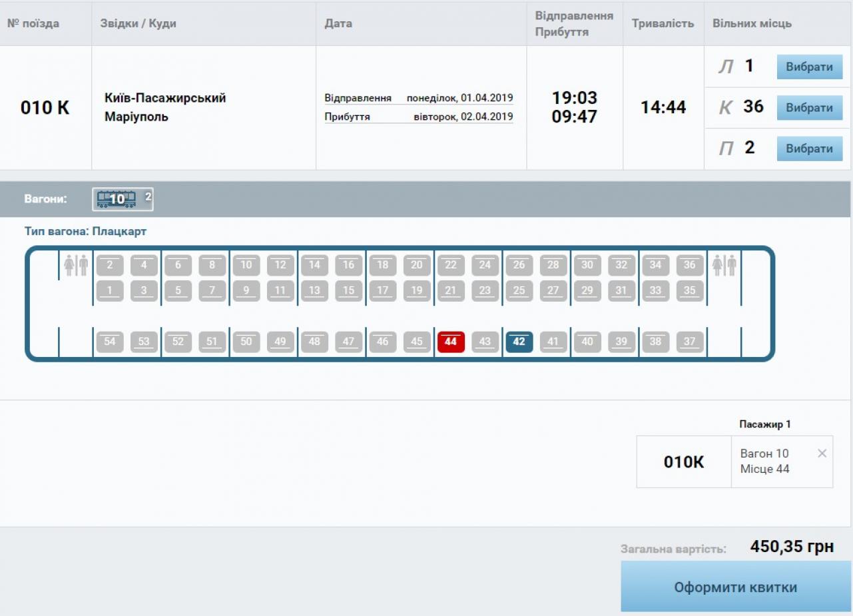853x616 pixels.
Task: Choose the Люкс class with Вибрати button
Action: (809, 67)
